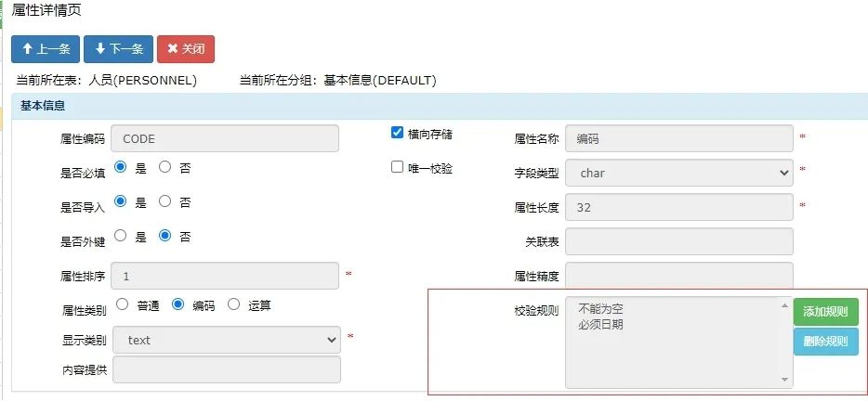Viewport: 868px width, 401px height.
Task: Select 否 for 是否必填
Action: 165,167
